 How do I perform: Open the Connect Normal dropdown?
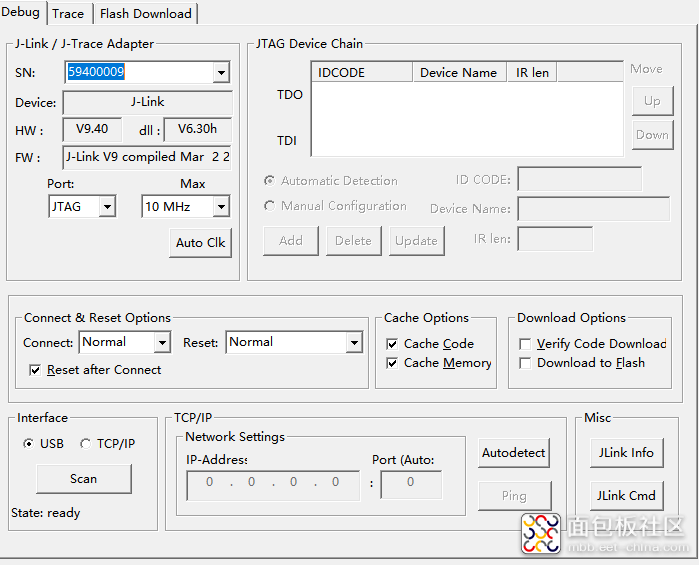coord(162,342)
